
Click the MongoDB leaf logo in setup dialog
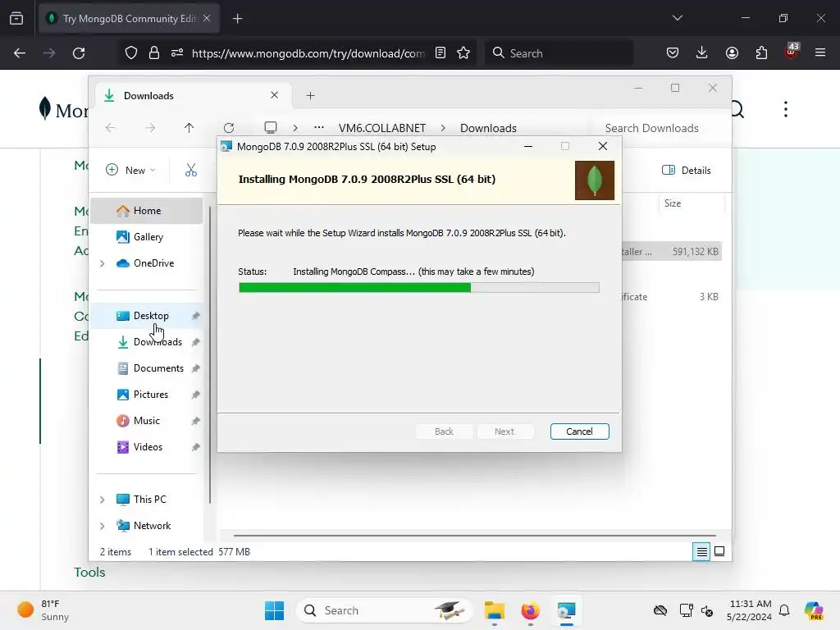594,180
